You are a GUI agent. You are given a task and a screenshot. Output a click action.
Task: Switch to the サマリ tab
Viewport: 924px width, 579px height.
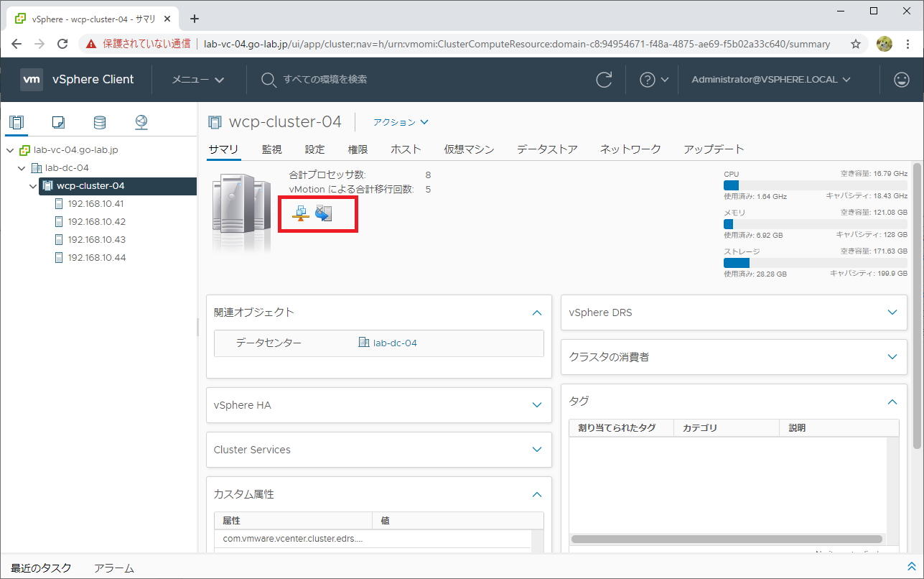(x=223, y=149)
